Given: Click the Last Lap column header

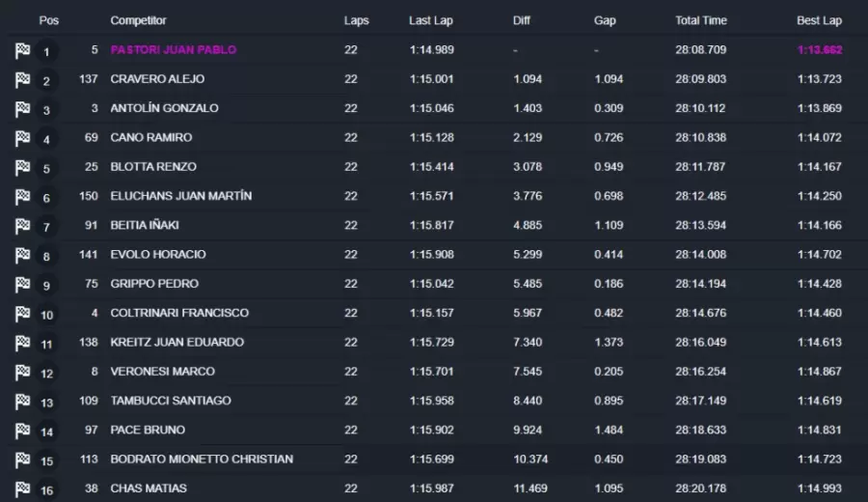Looking at the screenshot, I should [x=430, y=20].
